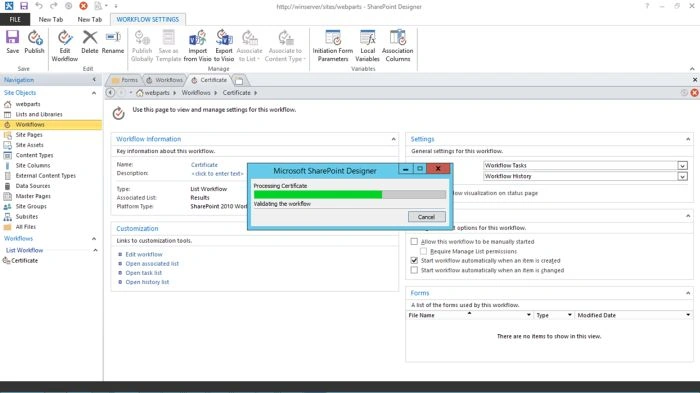Collapse the Settings section
700x393 pixels.
(x=688, y=139)
